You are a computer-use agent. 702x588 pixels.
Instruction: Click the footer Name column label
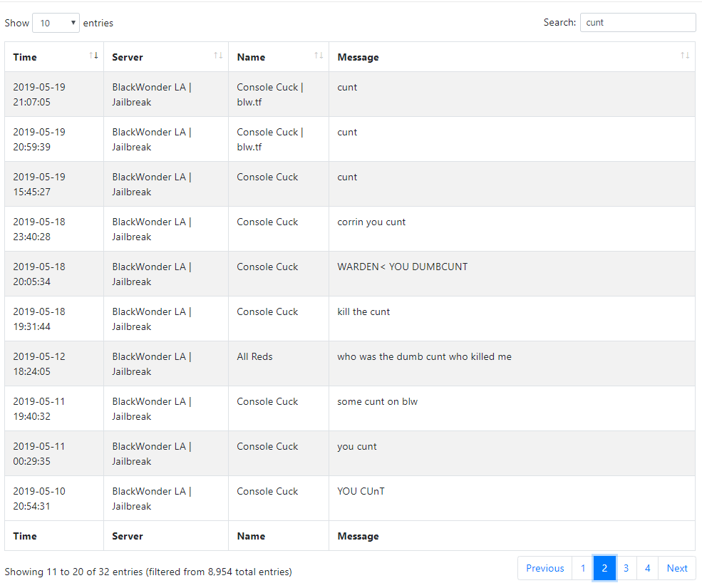251,536
